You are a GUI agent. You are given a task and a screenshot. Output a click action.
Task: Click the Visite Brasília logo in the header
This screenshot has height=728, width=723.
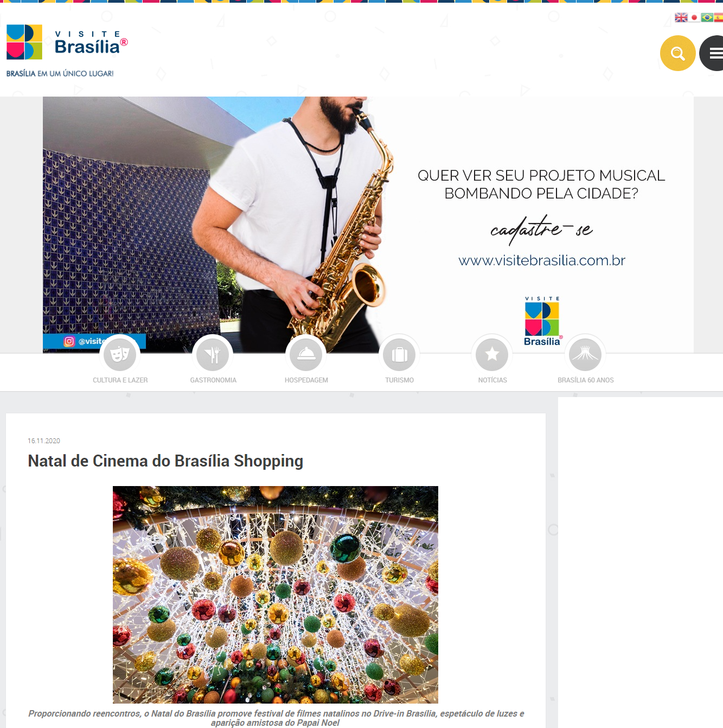(67, 42)
